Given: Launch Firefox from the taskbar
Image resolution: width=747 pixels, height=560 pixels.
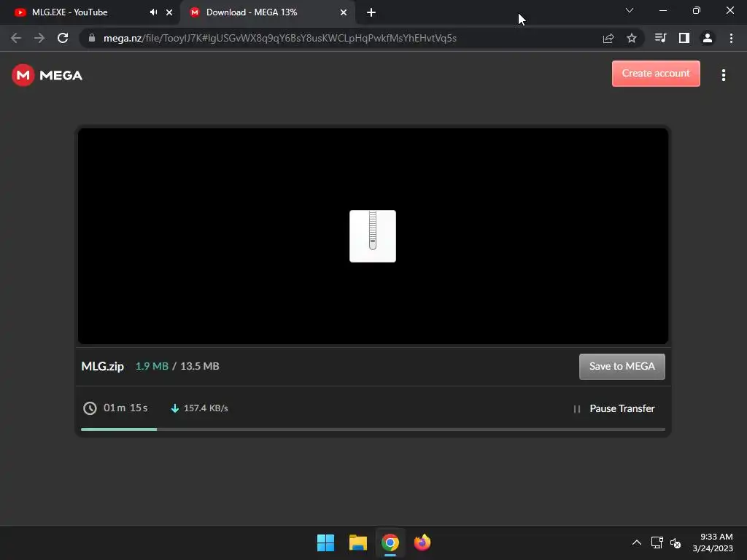Looking at the screenshot, I should 422,542.
